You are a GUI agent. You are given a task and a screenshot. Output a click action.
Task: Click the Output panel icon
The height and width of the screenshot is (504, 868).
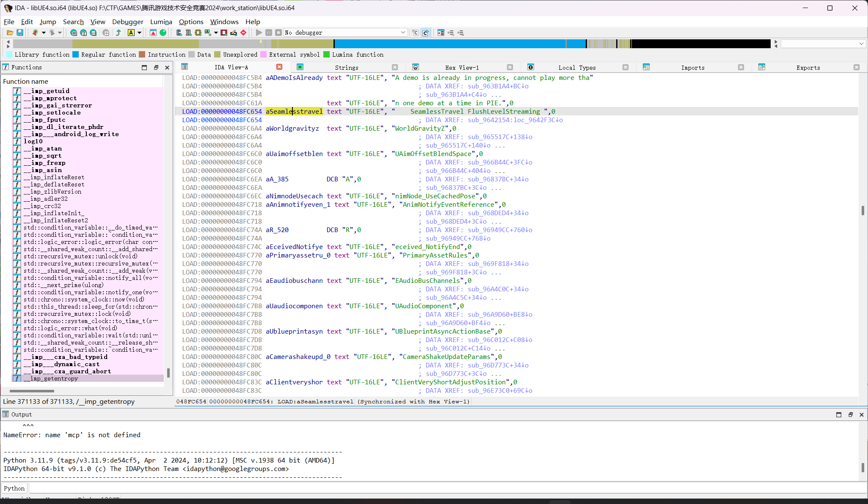pos(6,414)
